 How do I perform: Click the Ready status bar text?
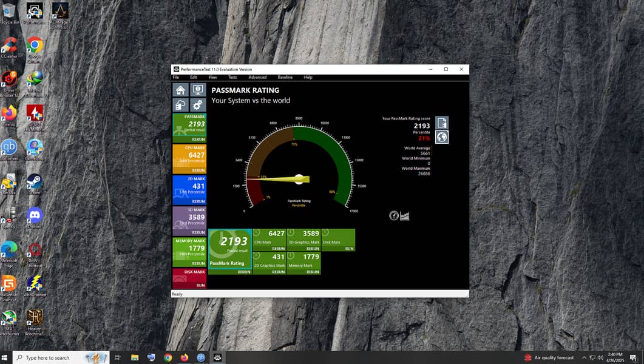(177, 294)
